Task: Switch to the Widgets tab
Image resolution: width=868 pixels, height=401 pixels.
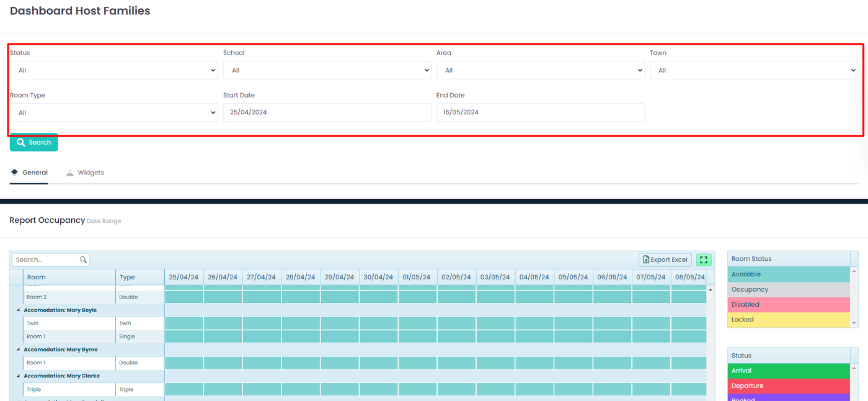Action: point(86,173)
